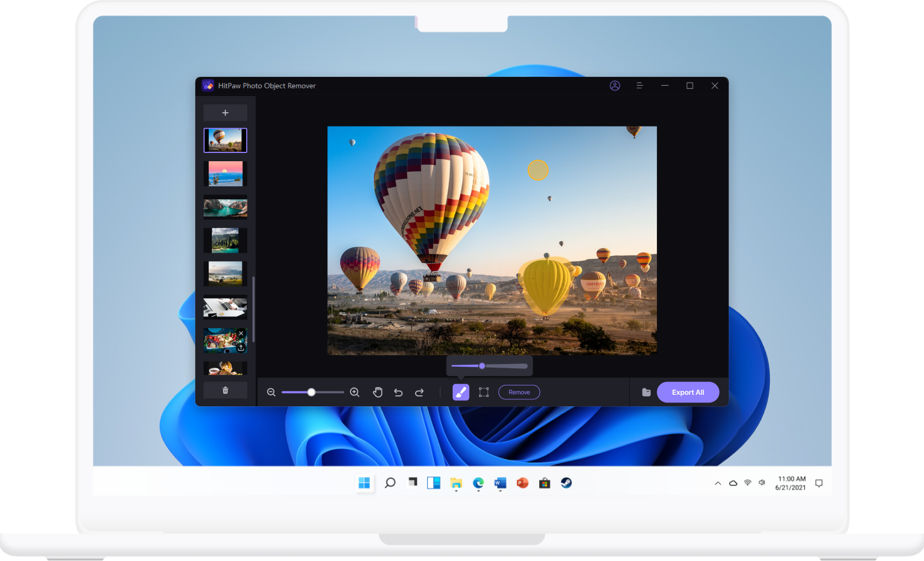Open the hamburger menu in title bar
Screen dimensions: 924x561
point(640,86)
